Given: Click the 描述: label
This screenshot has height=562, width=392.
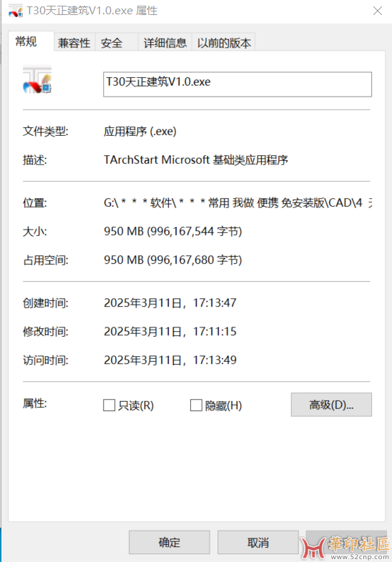Looking at the screenshot, I should 35,159.
